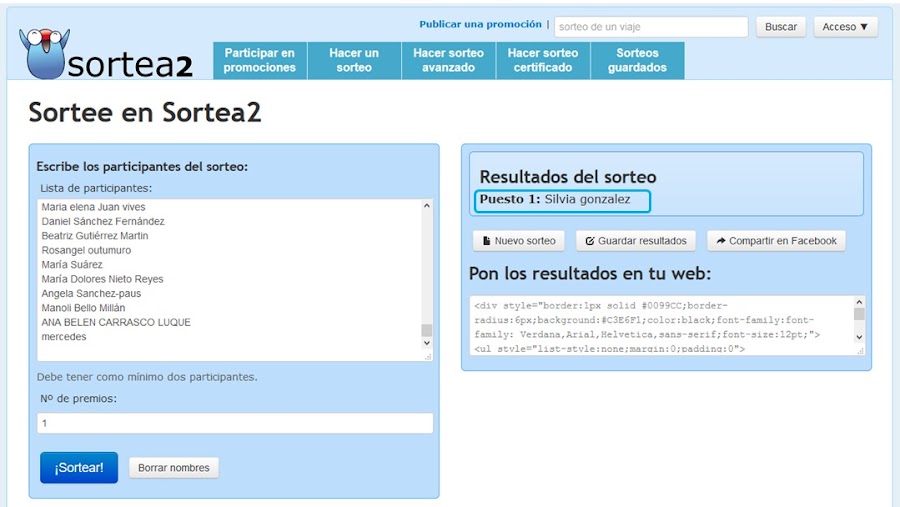Image resolution: width=900 pixels, height=507 pixels.
Task: Click down arrow of embed code scrollbar
Action: click(859, 337)
